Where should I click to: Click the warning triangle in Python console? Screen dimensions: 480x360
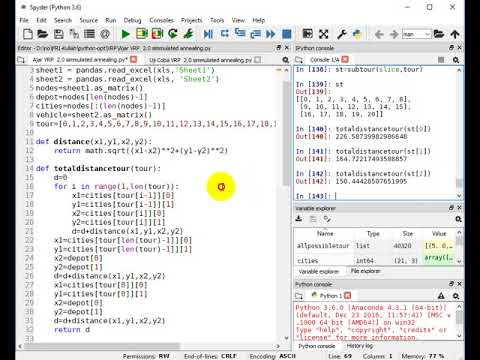(441, 296)
